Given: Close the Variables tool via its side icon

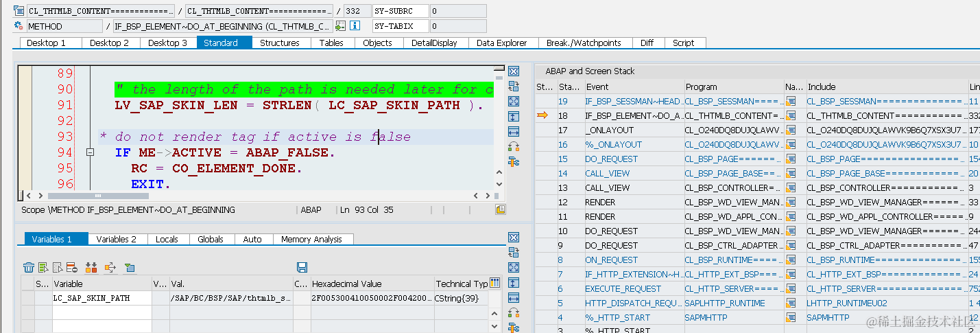Looking at the screenshot, I should 513,238.
